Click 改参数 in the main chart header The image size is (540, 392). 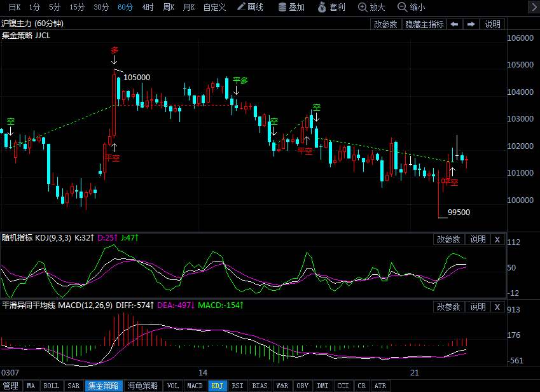385,24
